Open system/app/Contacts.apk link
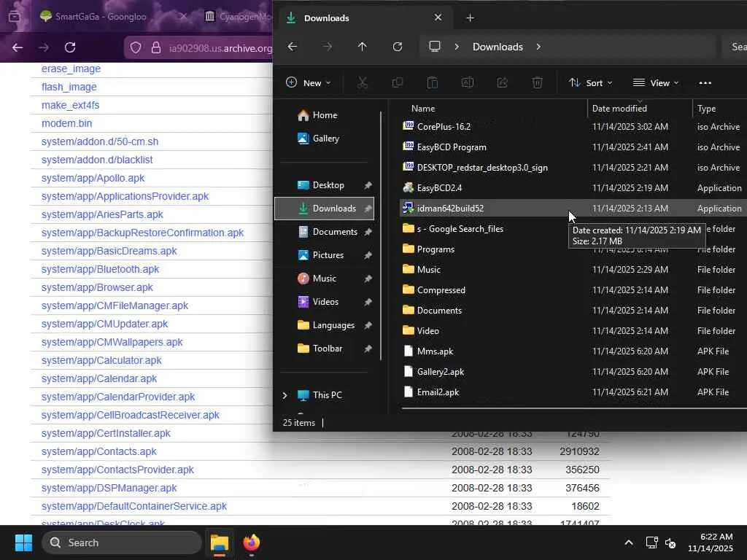The height and width of the screenshot is (560, 747). pyautogui.click(x=99, y=451)
